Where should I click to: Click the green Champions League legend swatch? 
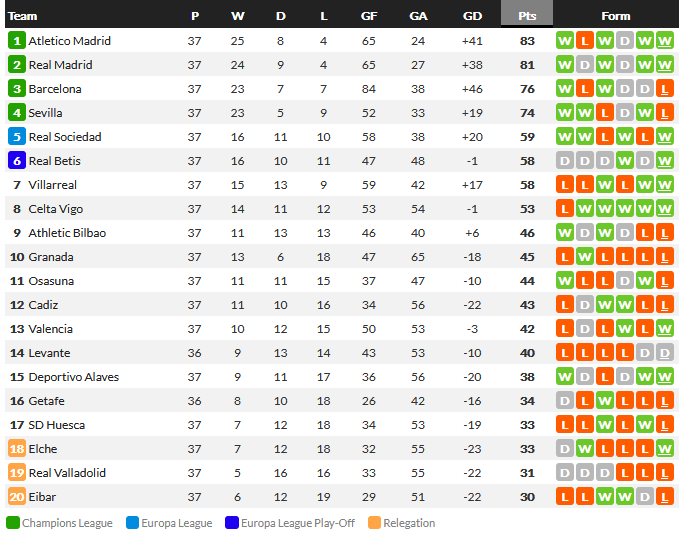coord(12,523)
